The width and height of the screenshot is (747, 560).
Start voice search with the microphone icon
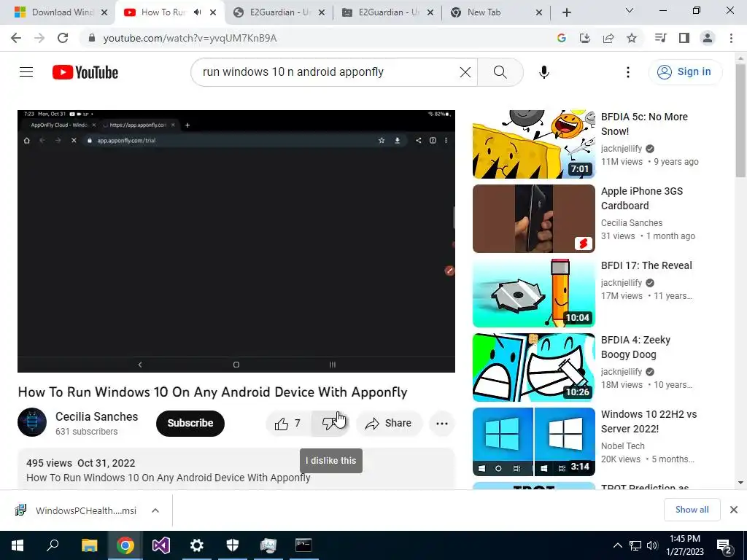point(544,72)
